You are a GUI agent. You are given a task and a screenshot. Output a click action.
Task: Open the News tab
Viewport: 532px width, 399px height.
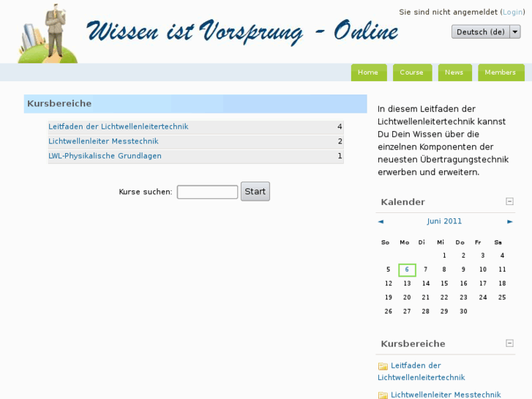[x=454, y=72]
